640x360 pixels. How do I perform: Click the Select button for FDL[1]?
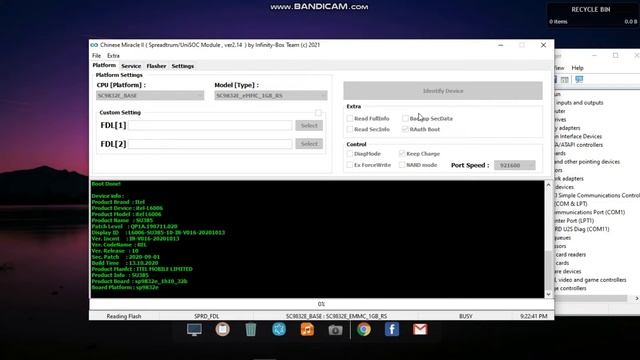click(309, 125)
